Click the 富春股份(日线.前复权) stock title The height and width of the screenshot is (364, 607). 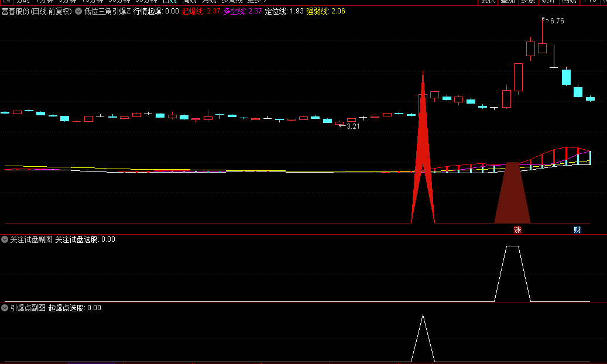point(37,11)
